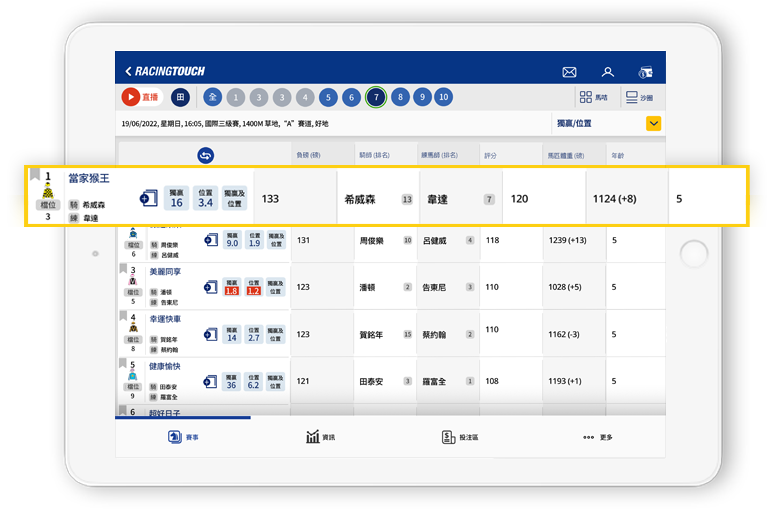Open racecard notes icon for 當家猴王
Image resolution: width=770 pixels, height=509 pixels.
click(x=148, y=198)
